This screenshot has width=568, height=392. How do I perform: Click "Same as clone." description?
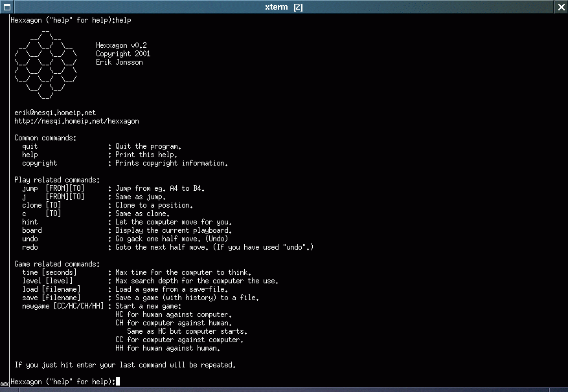click(142, 213)
